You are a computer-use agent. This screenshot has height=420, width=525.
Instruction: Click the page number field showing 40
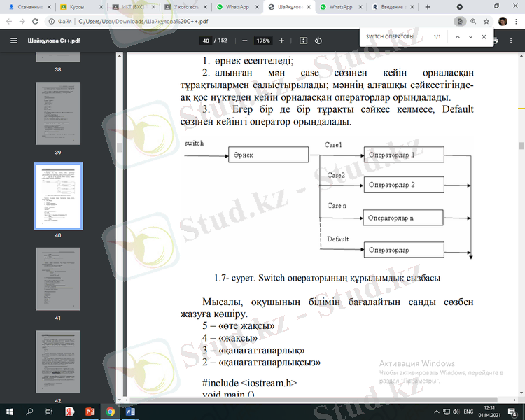tap(206, 41)
